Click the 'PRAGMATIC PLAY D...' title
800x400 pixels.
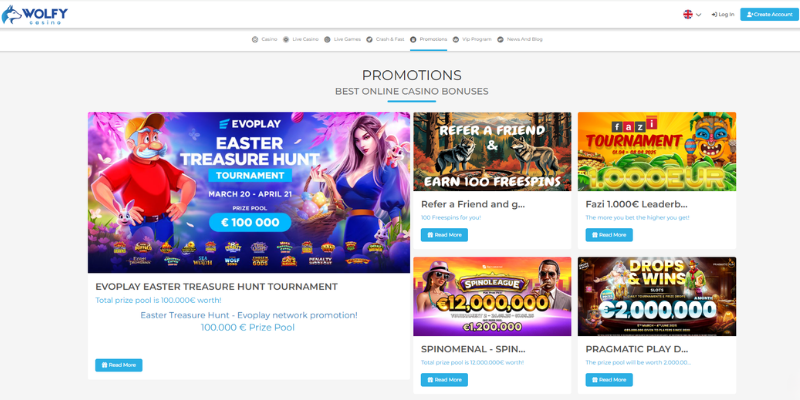637,349
